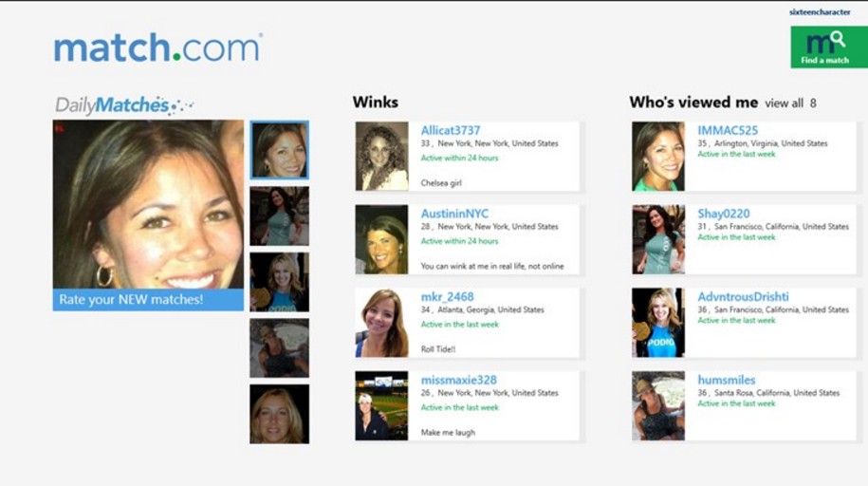Click '33, New York, New York' location text

(489, 143)
